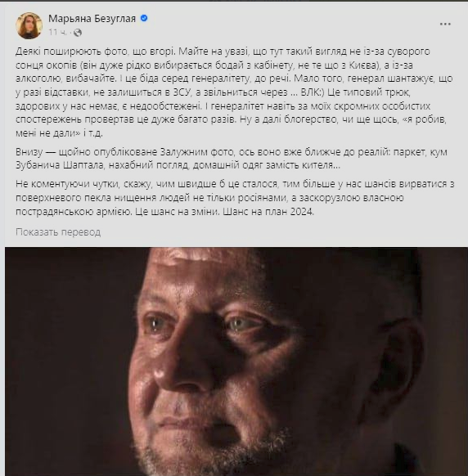Click the text line beginning "сонця окопів"

pos(214,65)
